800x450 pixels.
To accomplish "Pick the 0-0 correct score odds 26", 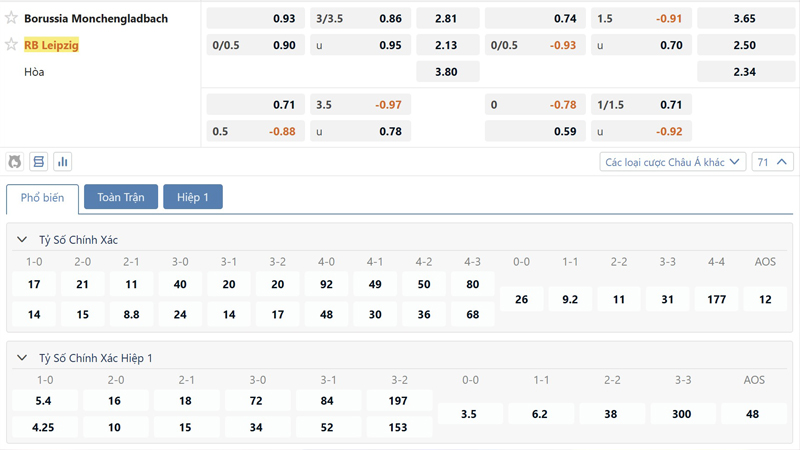I will (x=521, y=299).
